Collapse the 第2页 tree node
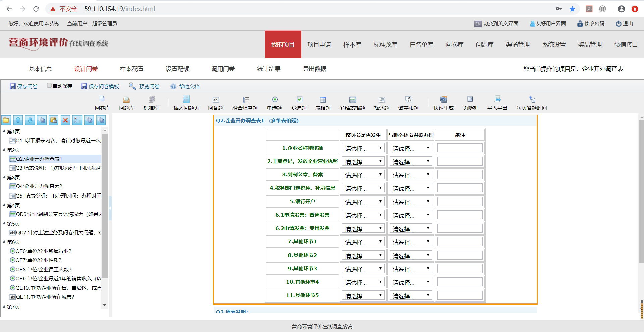The image size is (644, 332). [4, 150]
